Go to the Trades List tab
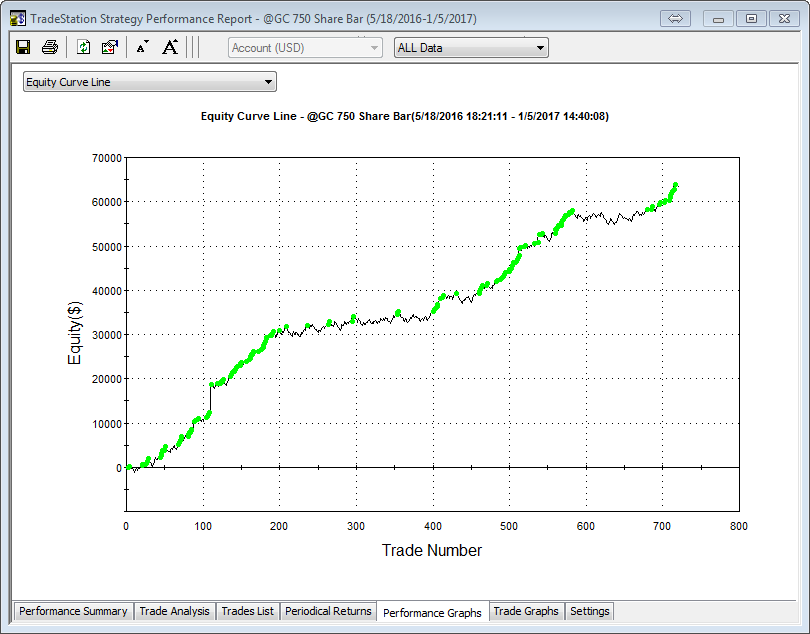This screenshot has width=810, height=634. 247,611
